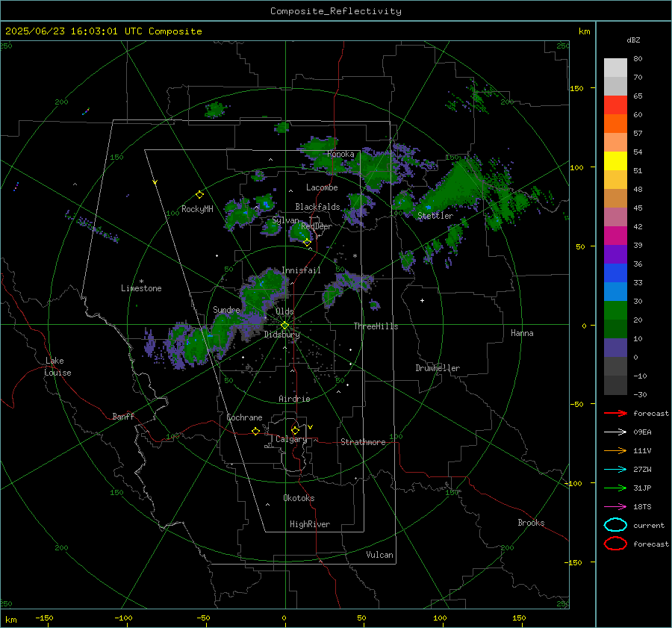Click the Innisfail city label
Image resolution: width=672 pixels, height=628 pixels.
pyautogui.click(x=301, y=270)
